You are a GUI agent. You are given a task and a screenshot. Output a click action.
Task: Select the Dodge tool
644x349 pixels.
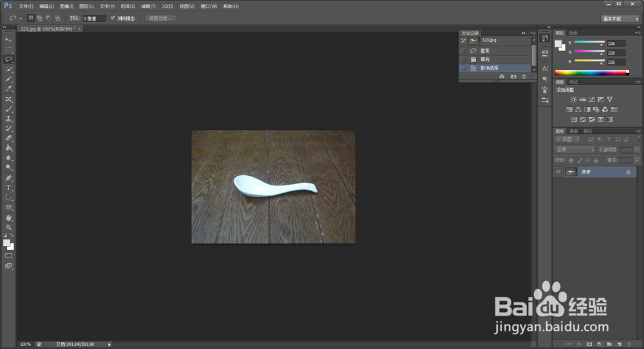point(8,167)
